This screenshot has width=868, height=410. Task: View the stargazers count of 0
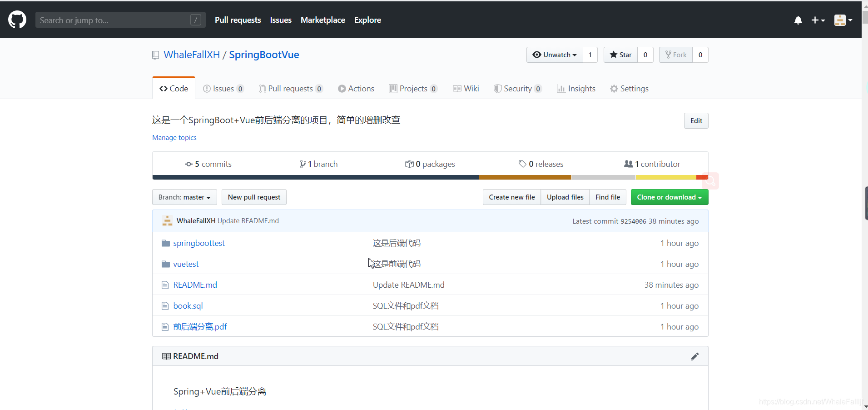click(645, 55)
